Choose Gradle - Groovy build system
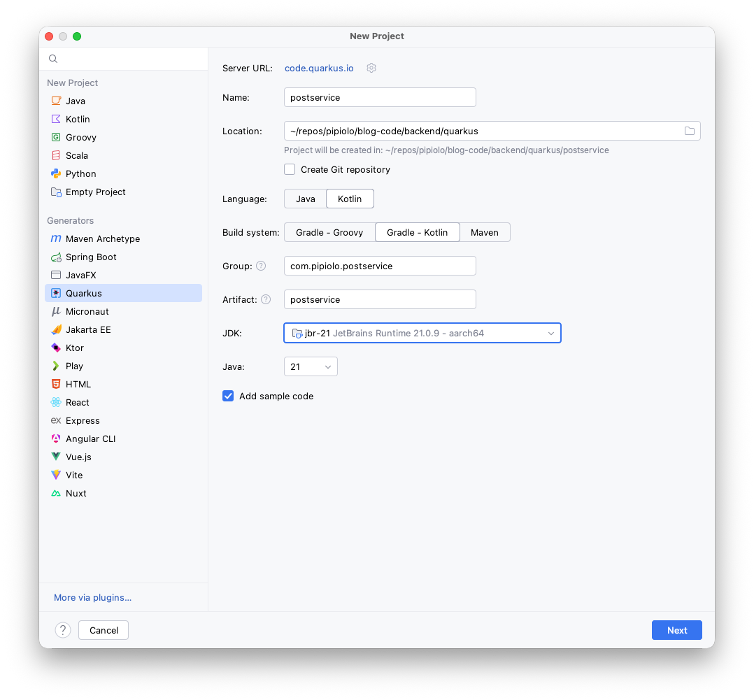Viewport: 754px width, 700px height. coord(329,232)
